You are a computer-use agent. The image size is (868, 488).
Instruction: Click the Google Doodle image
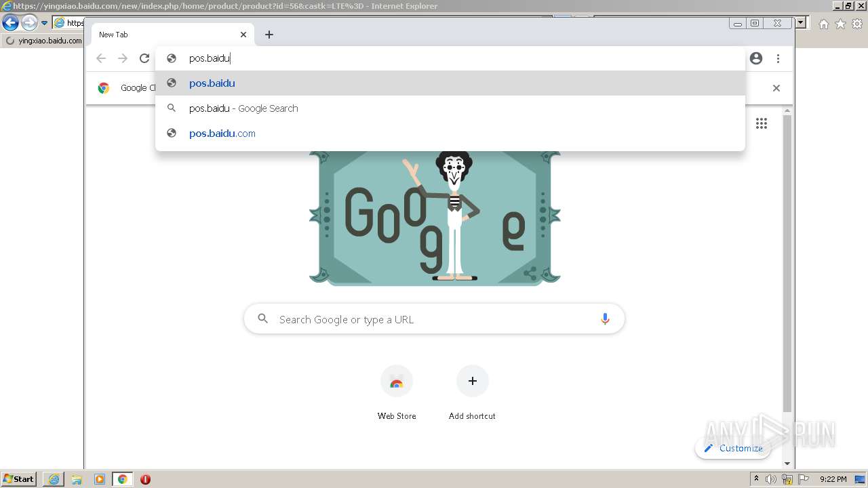point(435,217)
